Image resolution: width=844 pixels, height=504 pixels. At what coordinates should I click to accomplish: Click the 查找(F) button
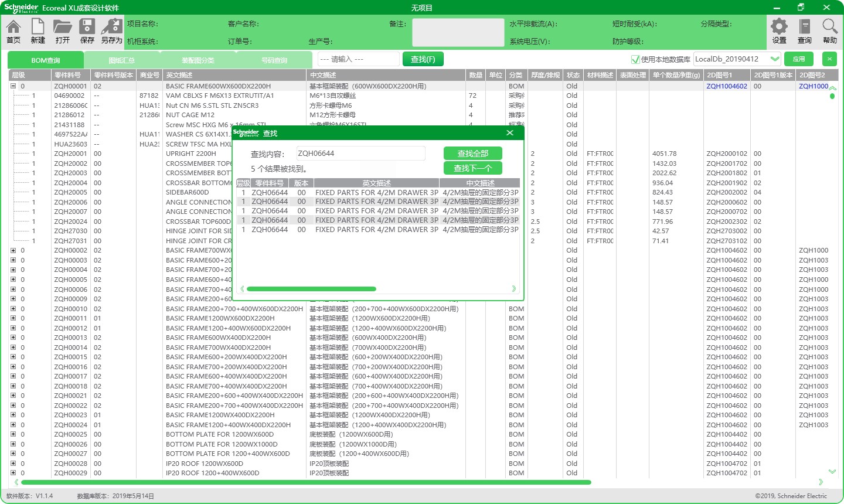(423, 59)
